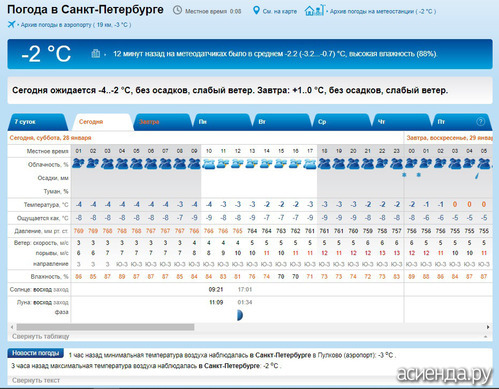The width and height of the screenshot is (499, 389).
Task: Open the Ср forecast tab
Action: (341, 122)
